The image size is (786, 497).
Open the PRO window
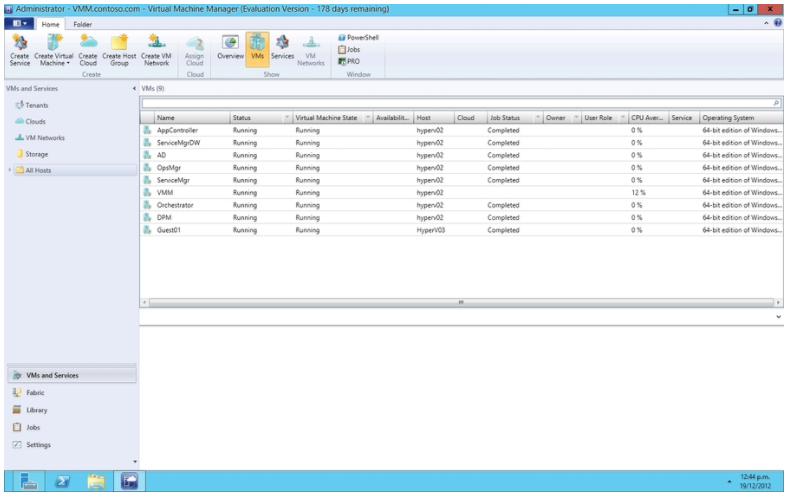coord(349,61)
